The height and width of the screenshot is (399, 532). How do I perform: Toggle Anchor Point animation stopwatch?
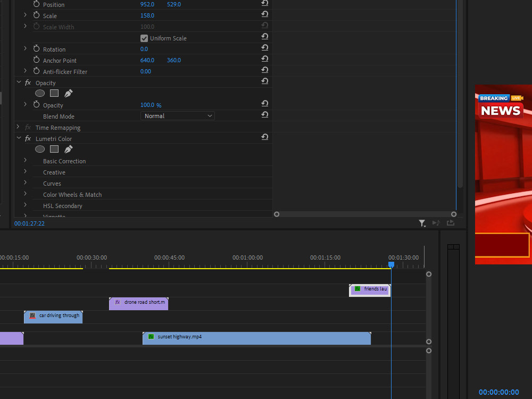tap(36, 60)
